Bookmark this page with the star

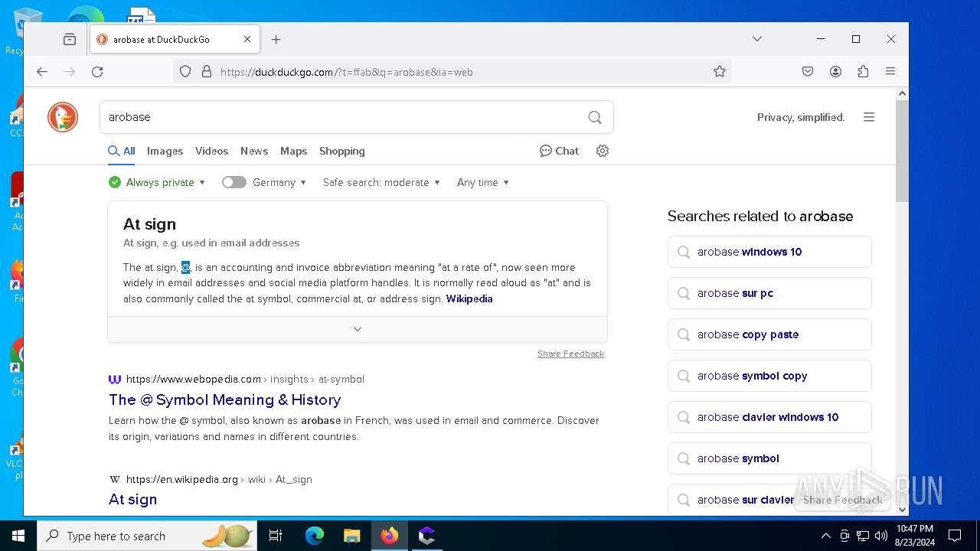point(720,71)
